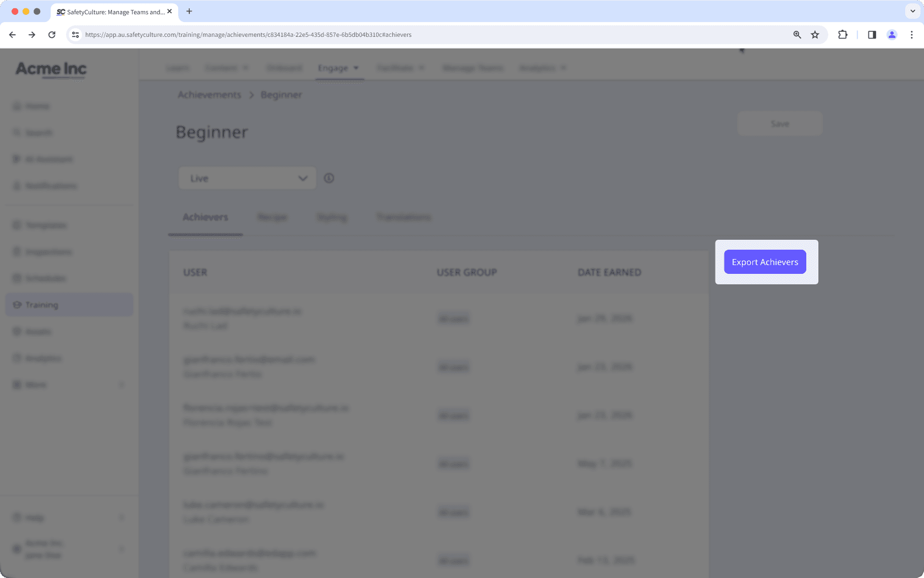This screenshot has width=924, height=578.
Task: Expand the Help section at bottom left
Action: [34, 517]
